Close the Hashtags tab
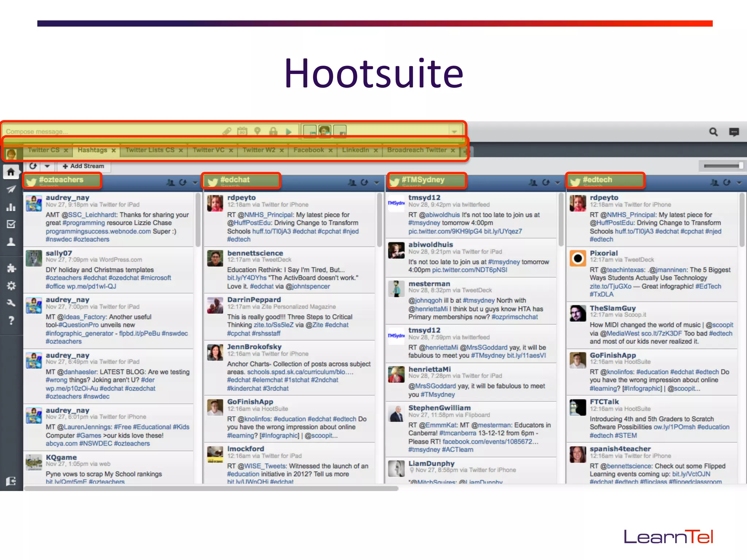747x560 pixels. [x=113, y=150]
